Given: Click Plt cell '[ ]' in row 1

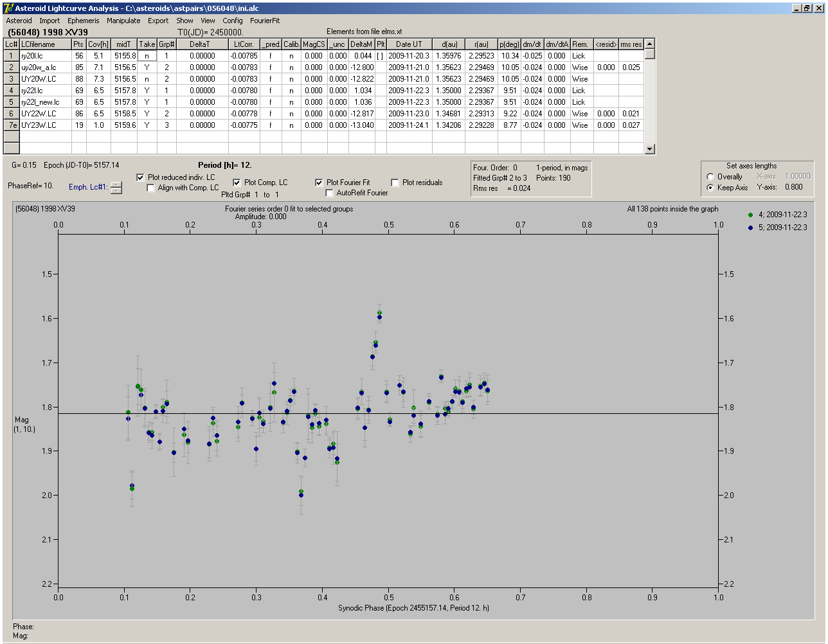Looking at the screenshot, I should click(x=380, y=56).
